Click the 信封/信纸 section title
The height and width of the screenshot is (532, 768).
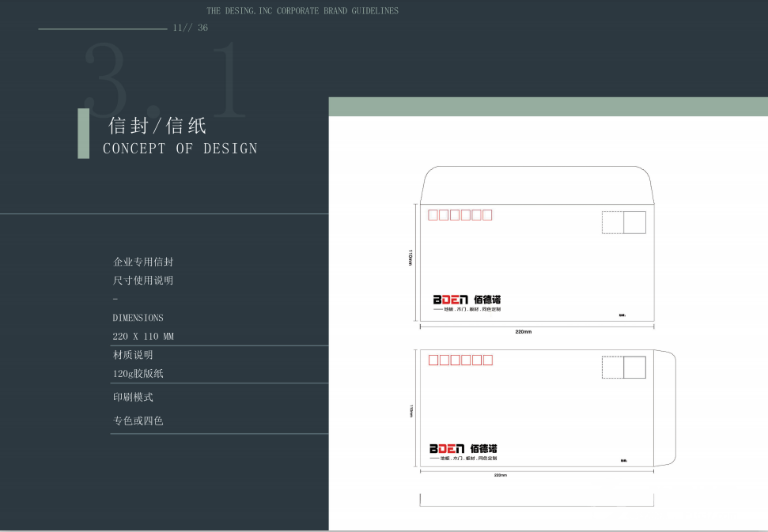tap(157, 126)
